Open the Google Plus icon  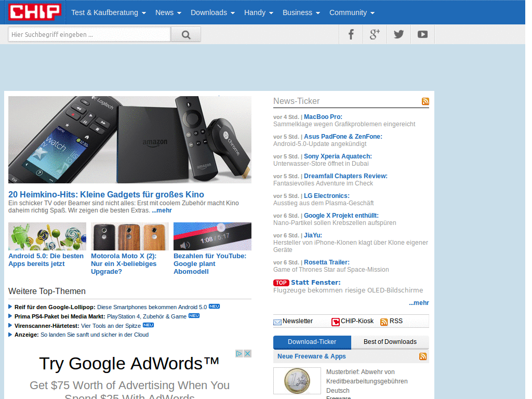(x=375, y=34)
